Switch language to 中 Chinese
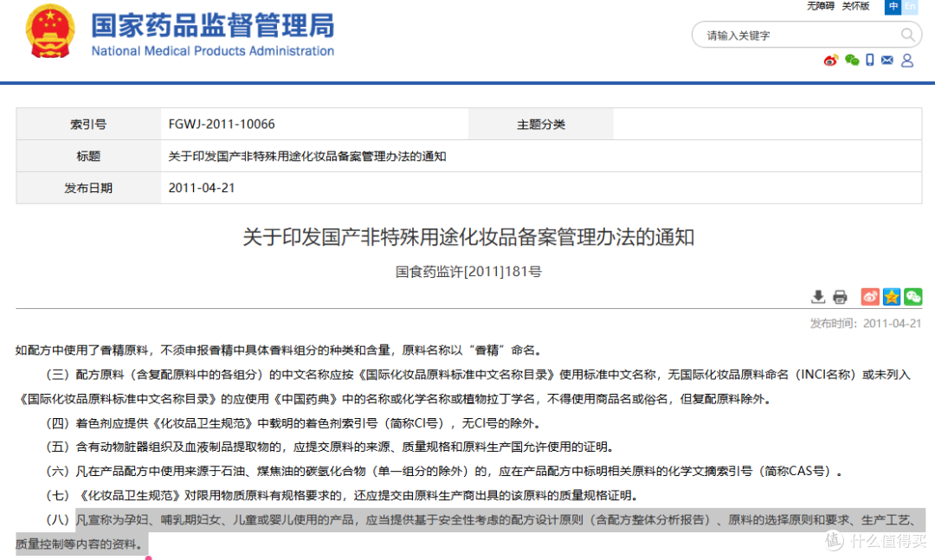The height and width of the screenshot is (560, 935). tap(893, 7)
